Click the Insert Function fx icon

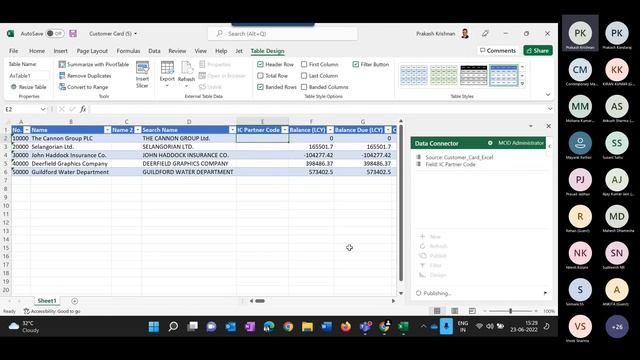click(83, 109)
